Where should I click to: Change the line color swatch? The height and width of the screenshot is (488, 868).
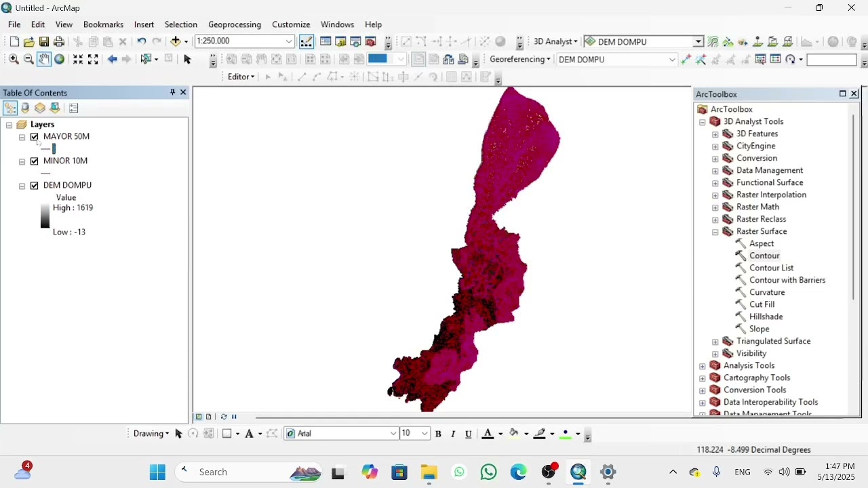click(x=540, y=434)
